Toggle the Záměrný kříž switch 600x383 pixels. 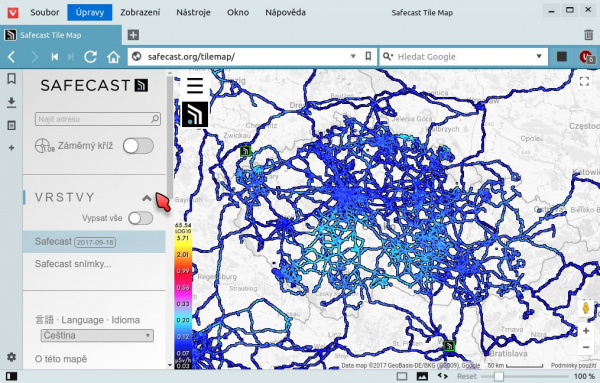pos(138,146)
